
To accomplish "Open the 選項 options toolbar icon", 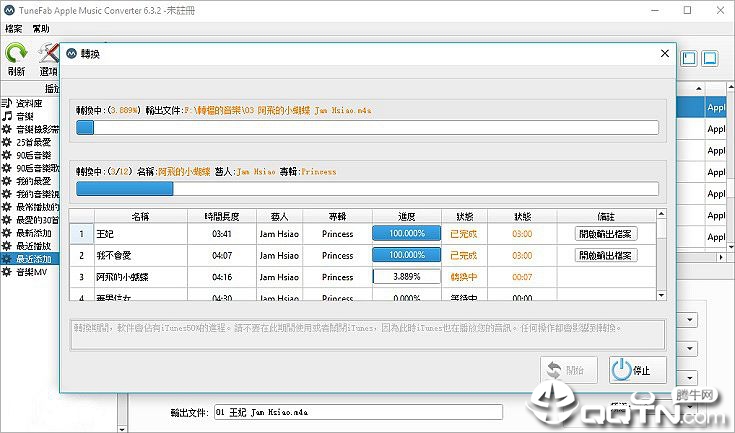I will pyautogui.click(x=48, y=60).
